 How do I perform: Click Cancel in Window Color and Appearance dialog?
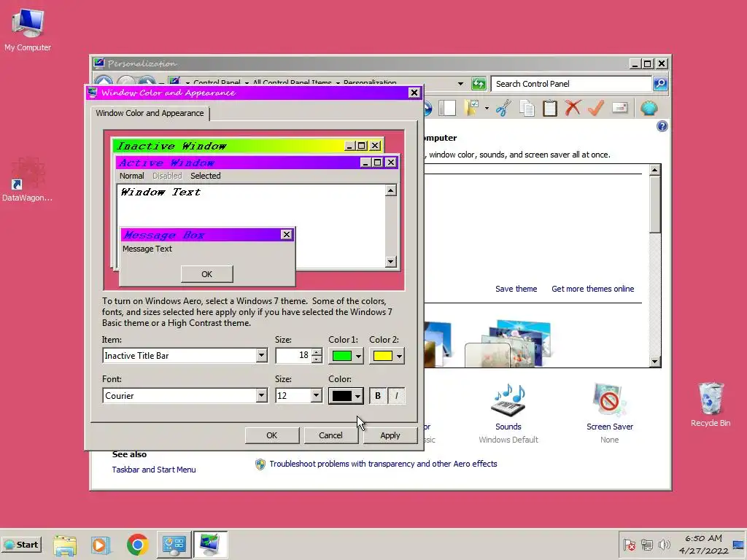330,435
